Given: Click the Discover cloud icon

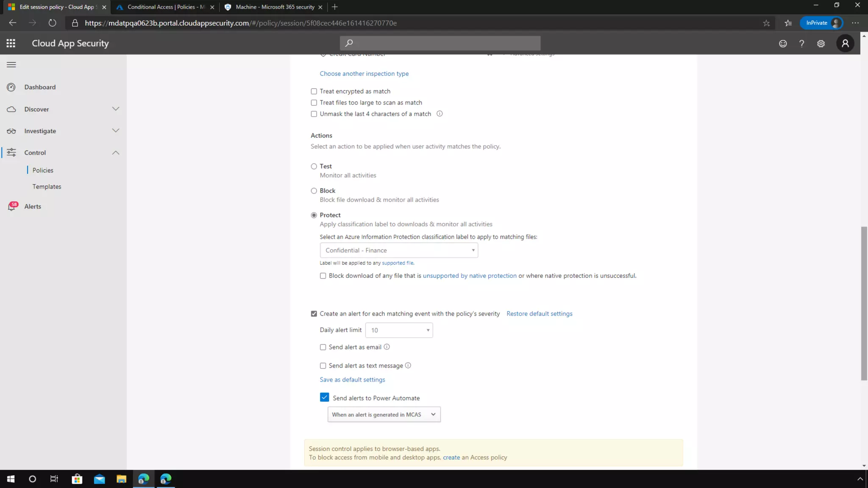Looking at the screenshot, I should 11,109.
